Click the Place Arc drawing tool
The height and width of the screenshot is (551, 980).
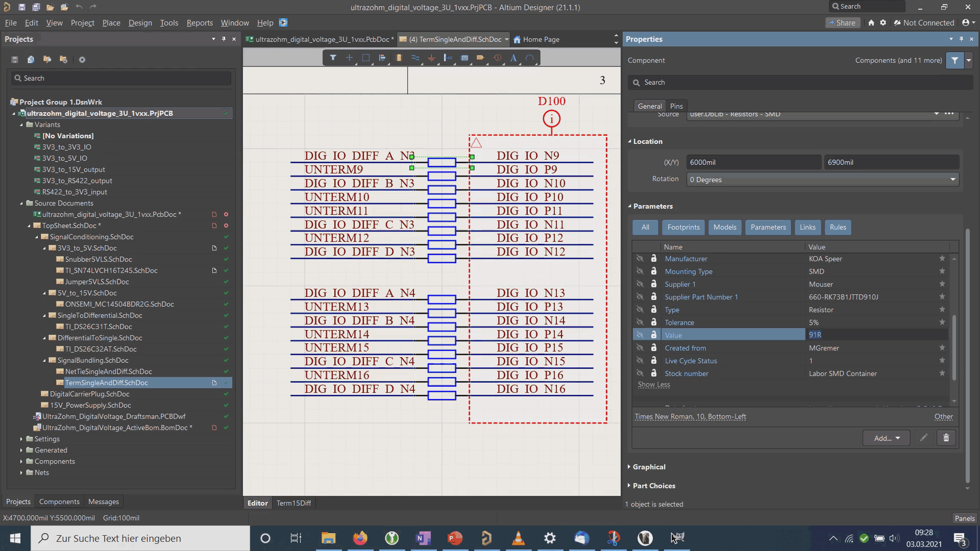point(530,58)
